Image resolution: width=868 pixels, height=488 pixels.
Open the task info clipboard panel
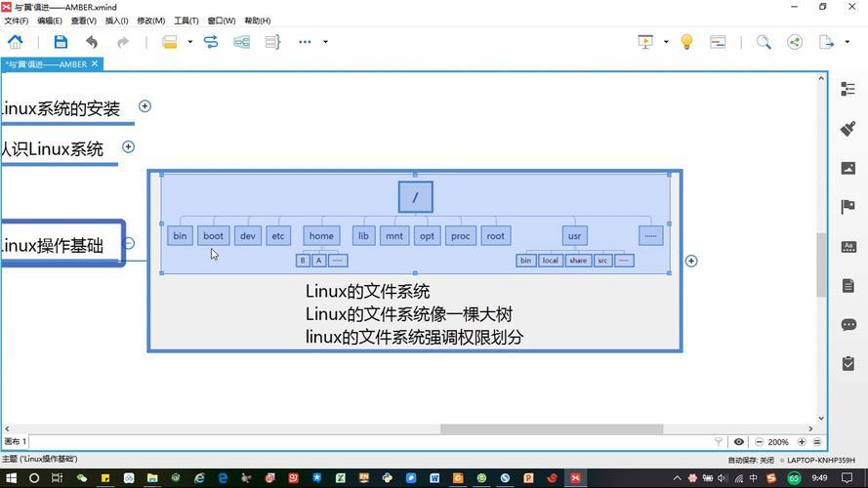pyautogui.click(x=848, y=363)
